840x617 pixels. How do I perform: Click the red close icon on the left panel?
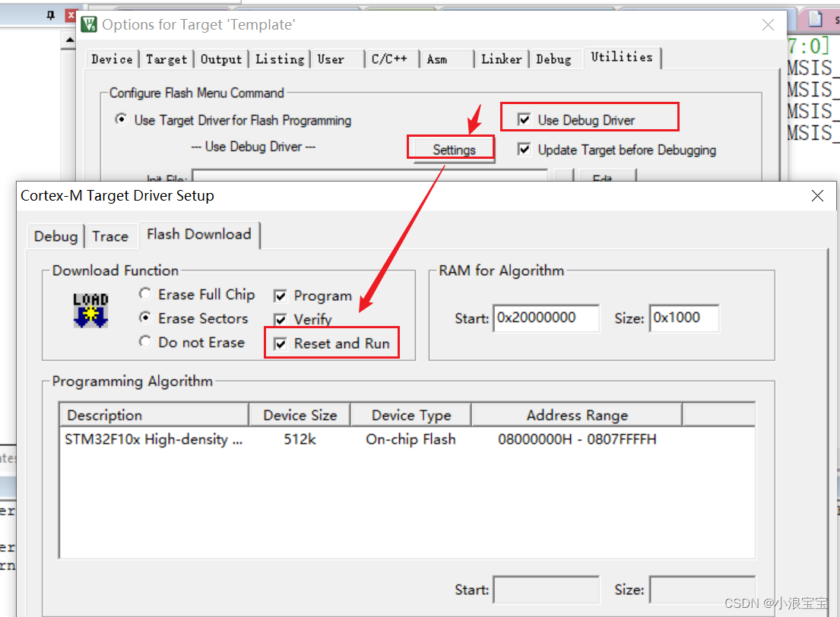tap(70, 15)
